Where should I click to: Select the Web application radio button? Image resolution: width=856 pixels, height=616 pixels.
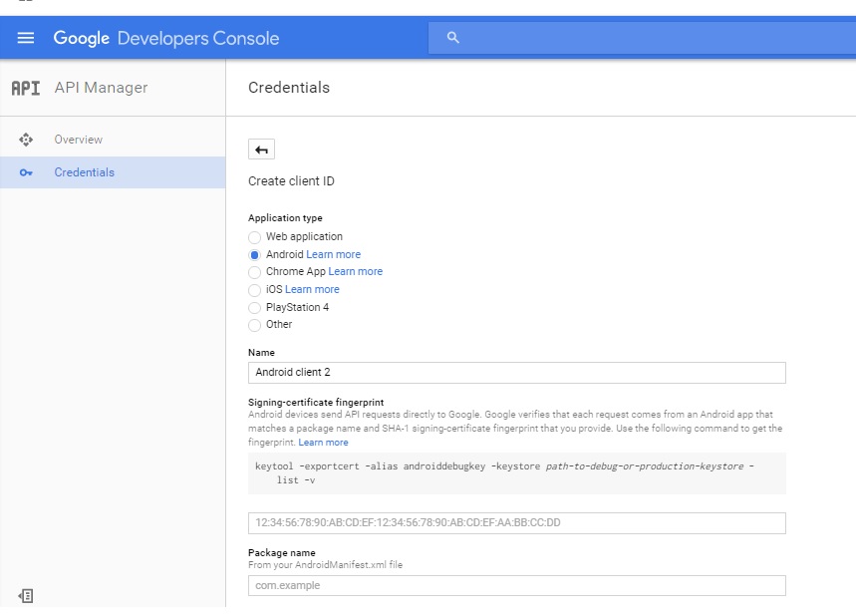tap(255, 237)
